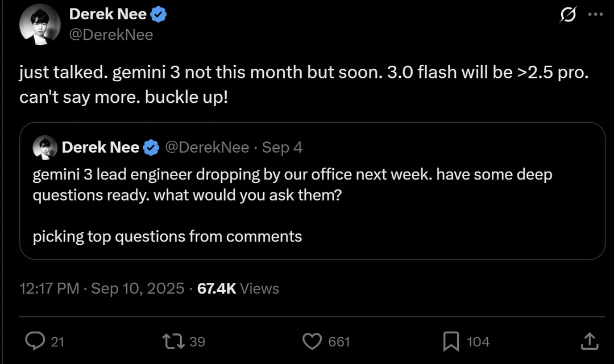
Task: Click the verified badge in the quoted post
Action: 151,148
